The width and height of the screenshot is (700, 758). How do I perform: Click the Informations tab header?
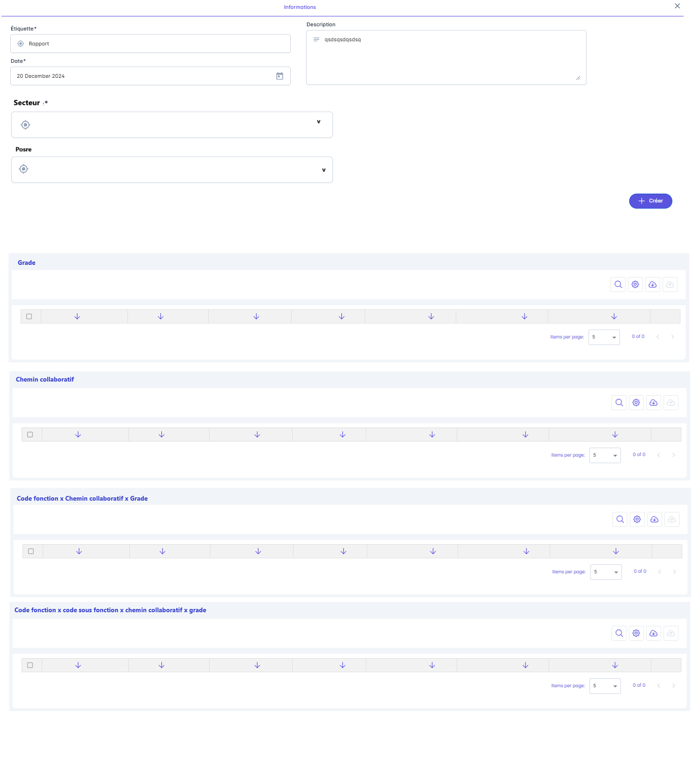click(x=300, y=7)
